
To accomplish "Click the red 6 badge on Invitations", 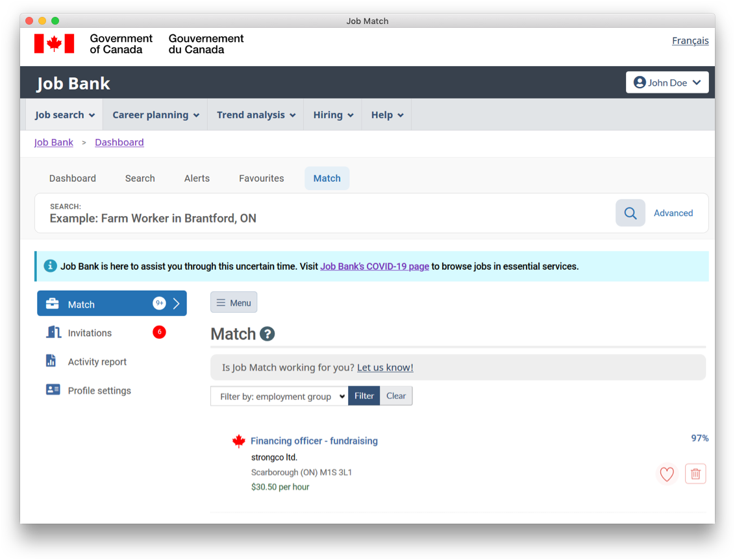I will 159,332.
